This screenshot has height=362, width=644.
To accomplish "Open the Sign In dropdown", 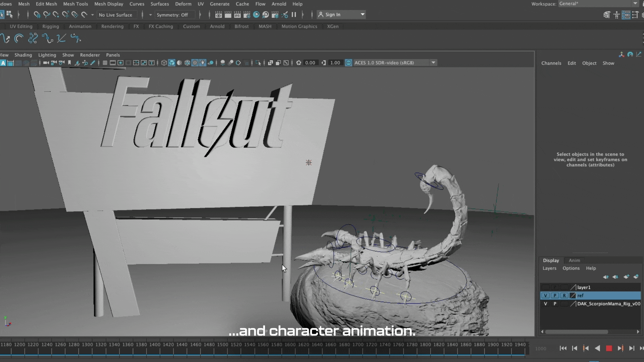I will [x=341, y=15].
